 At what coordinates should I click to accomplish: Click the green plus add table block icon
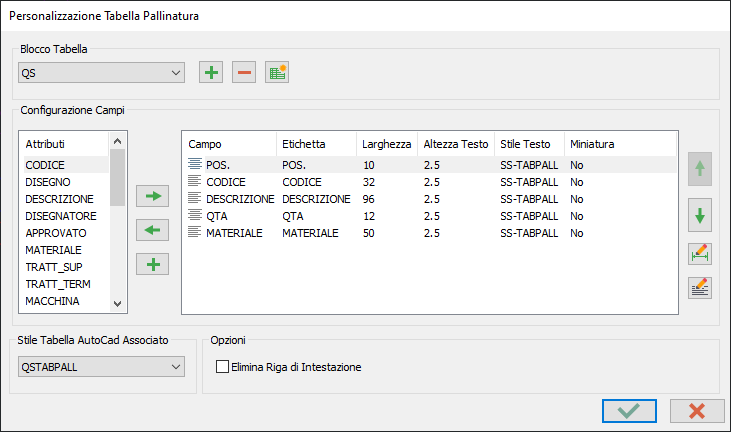pos(211,72)
